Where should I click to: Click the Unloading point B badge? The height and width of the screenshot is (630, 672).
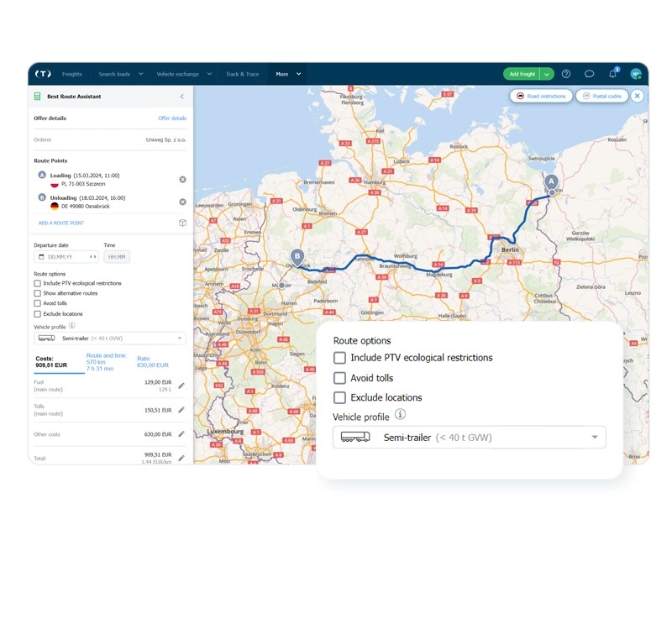pyautogui.click(x=42, y=197)
